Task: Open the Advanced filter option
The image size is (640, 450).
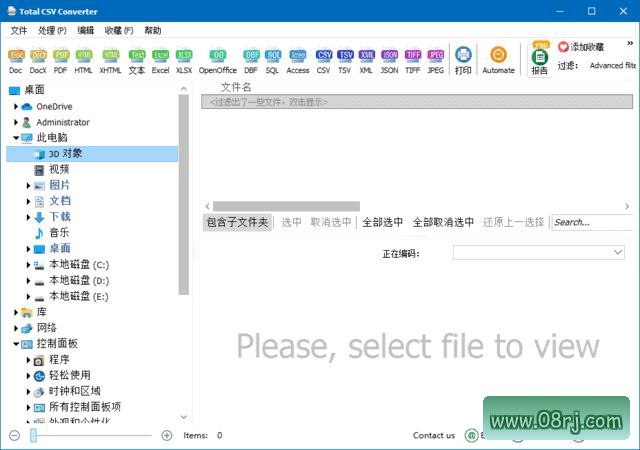Action: point(613,65)
